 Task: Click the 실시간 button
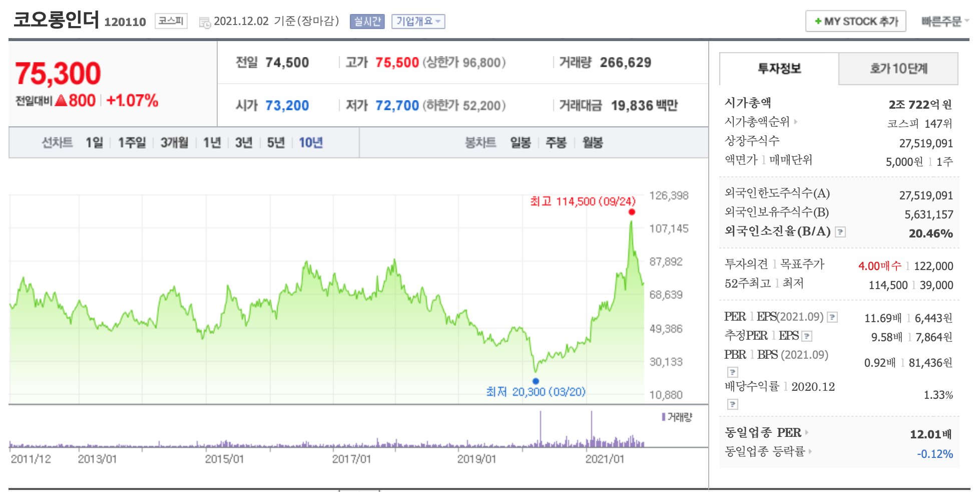click(x=367, y=22)
